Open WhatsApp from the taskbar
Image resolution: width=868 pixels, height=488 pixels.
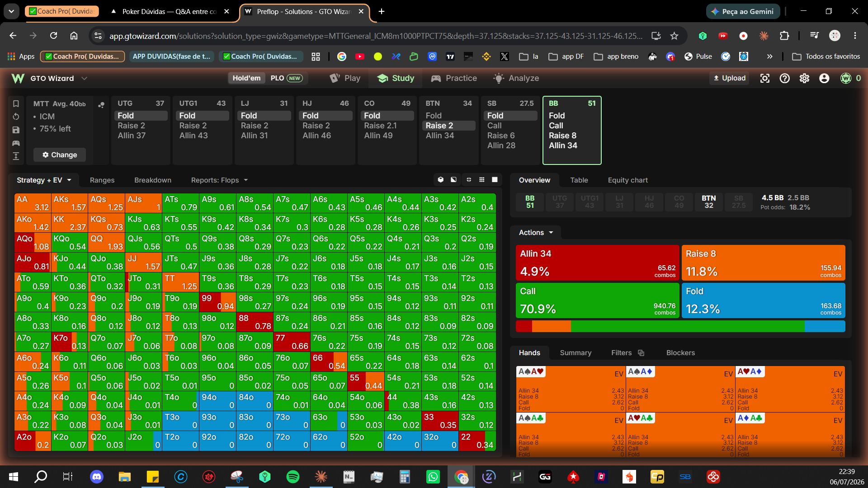tap(433, 476)
